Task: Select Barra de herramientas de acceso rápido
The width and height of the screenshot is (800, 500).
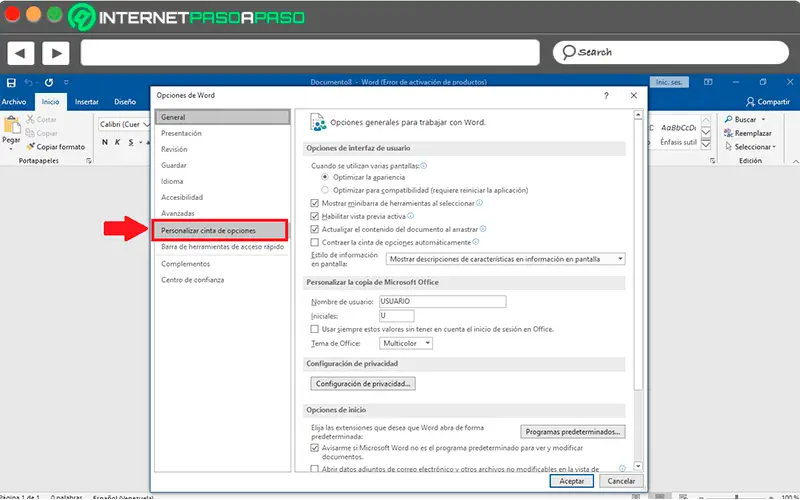Action: pyautogui.click(x=222, y=247)
